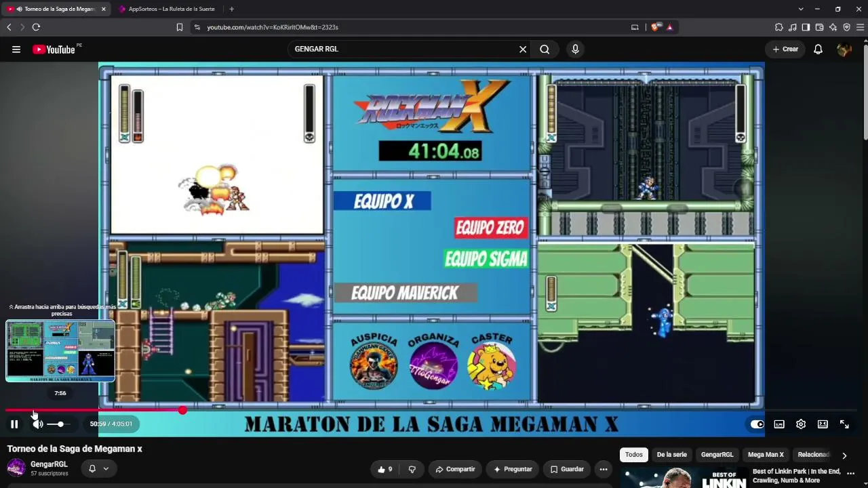Open Brave Shields icon
The height and width of the screenshot is (488, 868).
(655, 27)
